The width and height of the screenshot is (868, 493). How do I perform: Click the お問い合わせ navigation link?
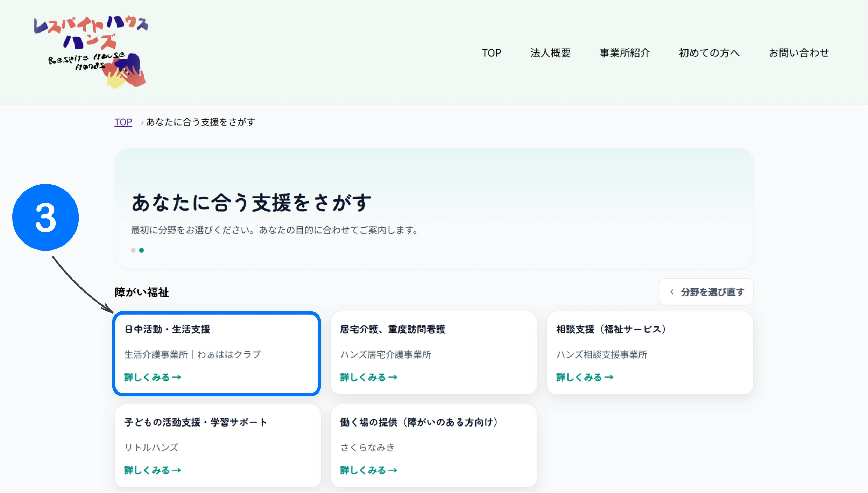799,53
